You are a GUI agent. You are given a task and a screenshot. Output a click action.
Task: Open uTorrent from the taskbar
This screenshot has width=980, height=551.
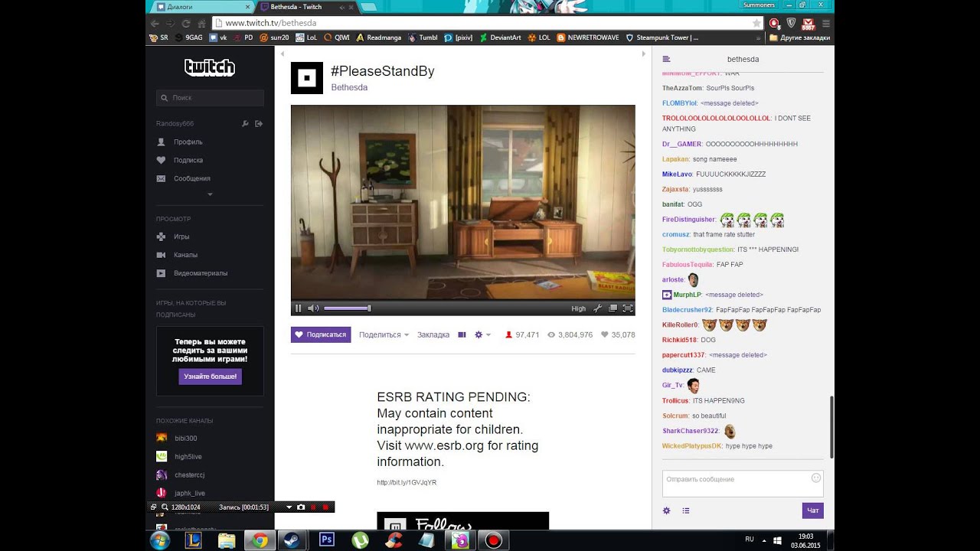[360, 540]
